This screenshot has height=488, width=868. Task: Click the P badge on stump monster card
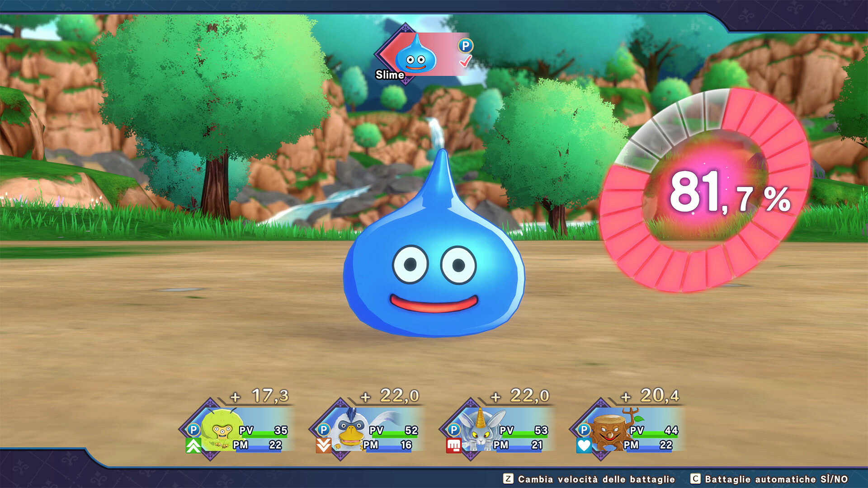584,430
